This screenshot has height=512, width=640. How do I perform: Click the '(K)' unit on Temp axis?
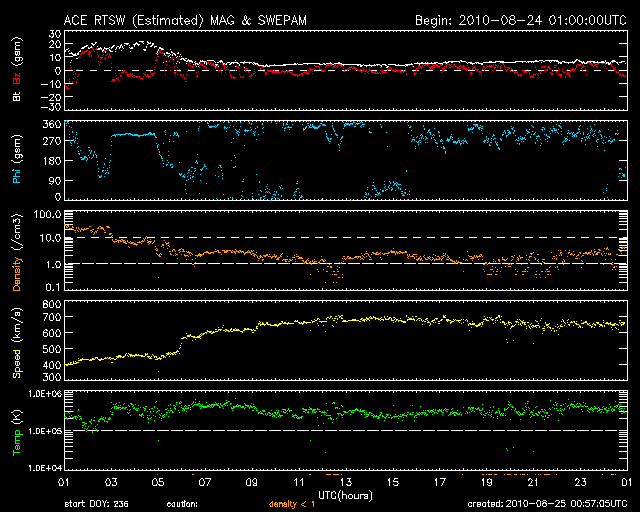point(18,416)
